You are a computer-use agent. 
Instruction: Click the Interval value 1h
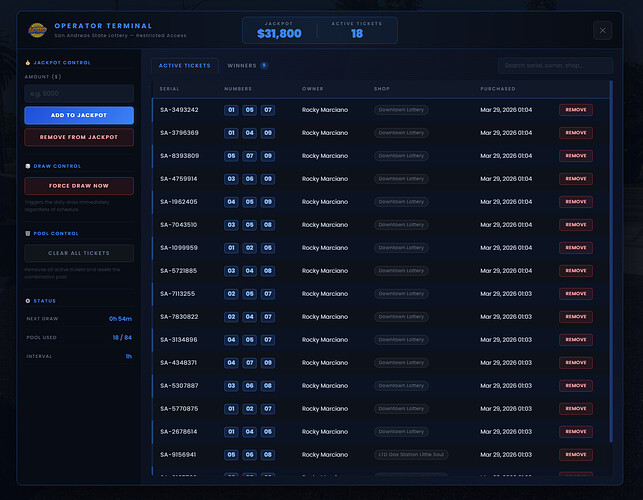coord(129,356)
